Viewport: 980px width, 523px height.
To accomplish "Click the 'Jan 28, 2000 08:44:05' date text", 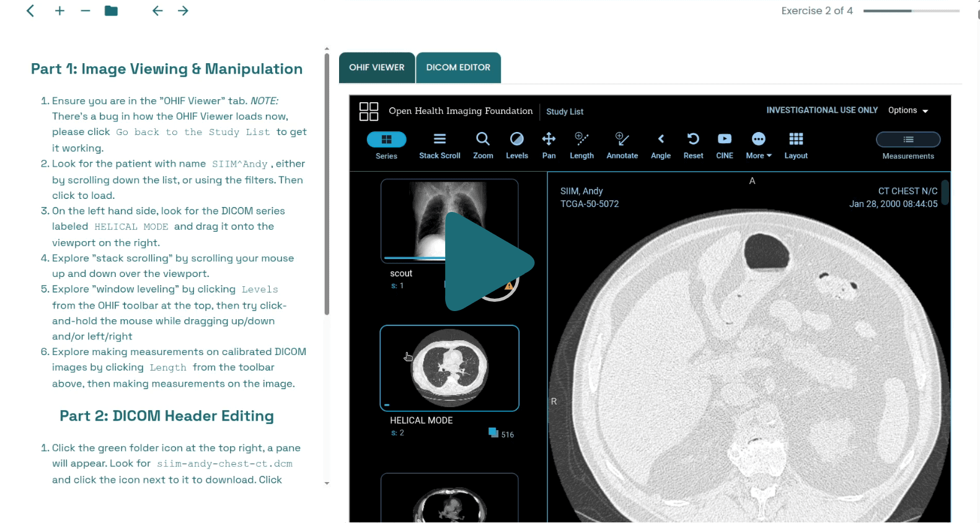I will (x=893, y=204).
